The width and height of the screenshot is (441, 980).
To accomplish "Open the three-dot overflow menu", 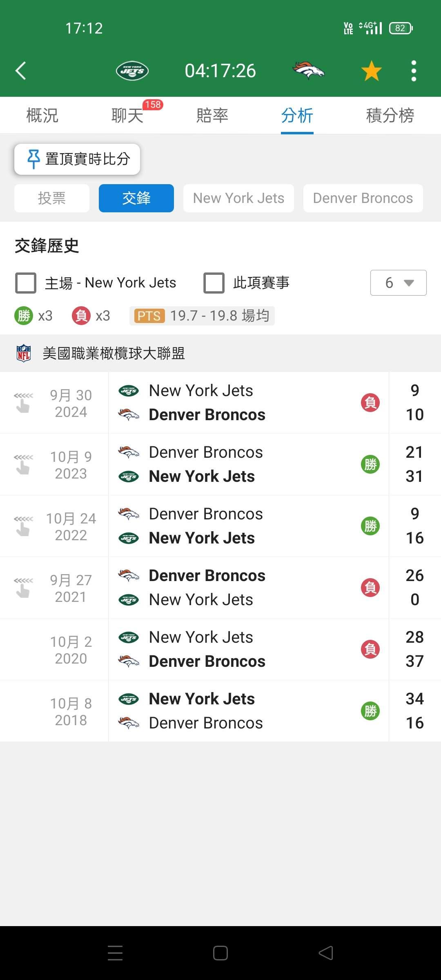I will 414,71.
